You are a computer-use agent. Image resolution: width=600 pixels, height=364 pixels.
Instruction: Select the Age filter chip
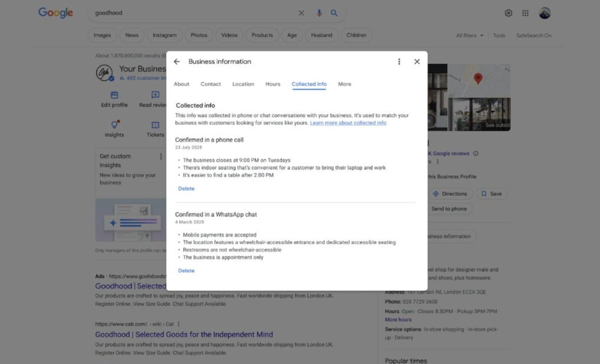tap(292, 35)
